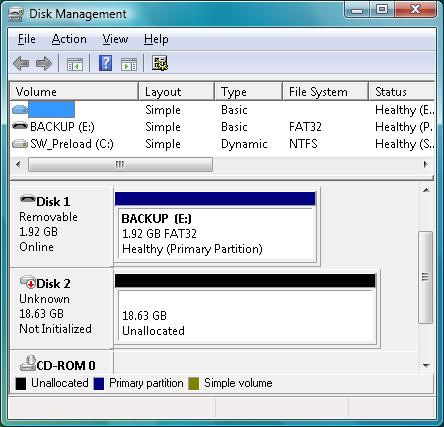The image size is (444, 427).
Task: Click the Disk Management title bar icon
Action: click(x=16, y=14)
